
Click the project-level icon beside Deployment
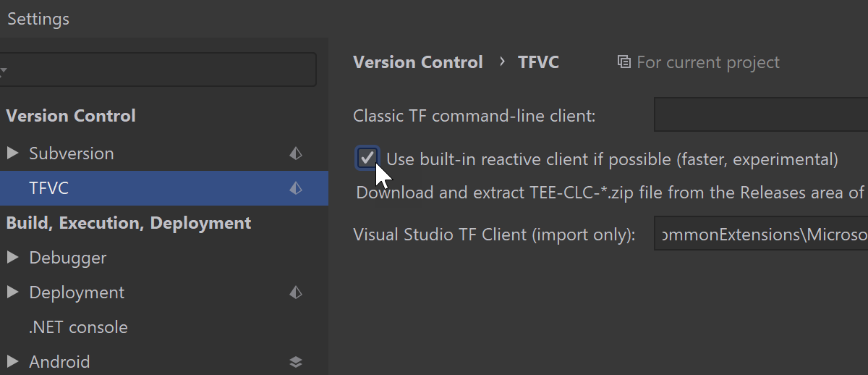(x=296, y=292)
